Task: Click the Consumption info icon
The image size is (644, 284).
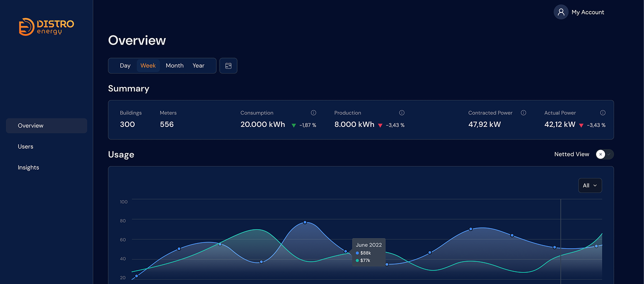Action: point(314,113)
